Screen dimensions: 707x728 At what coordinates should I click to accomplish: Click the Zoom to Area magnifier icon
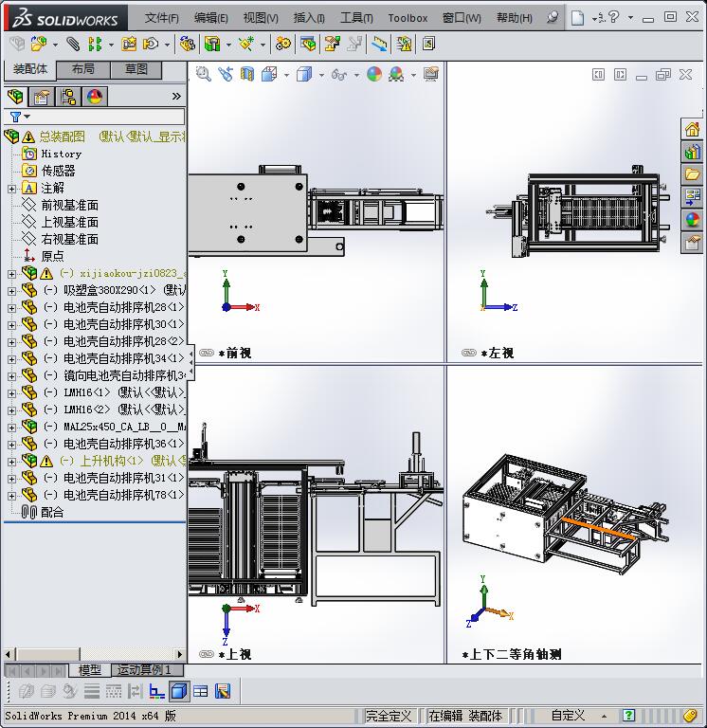pyautogui.click(x=204, y=74)
